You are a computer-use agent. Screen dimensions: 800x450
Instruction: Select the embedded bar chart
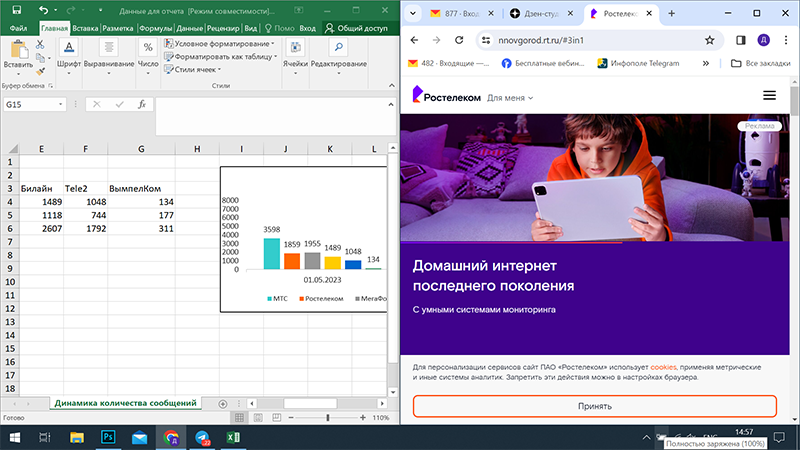click(304, 239)
